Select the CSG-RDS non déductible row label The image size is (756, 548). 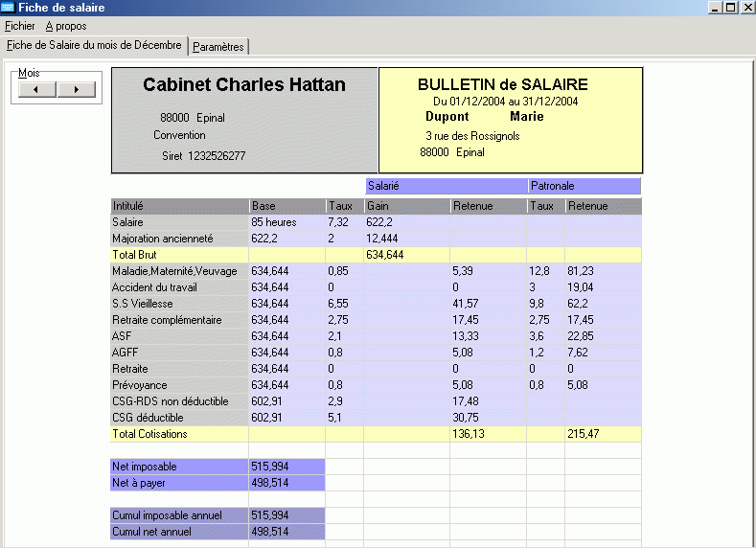click(179, 401)
